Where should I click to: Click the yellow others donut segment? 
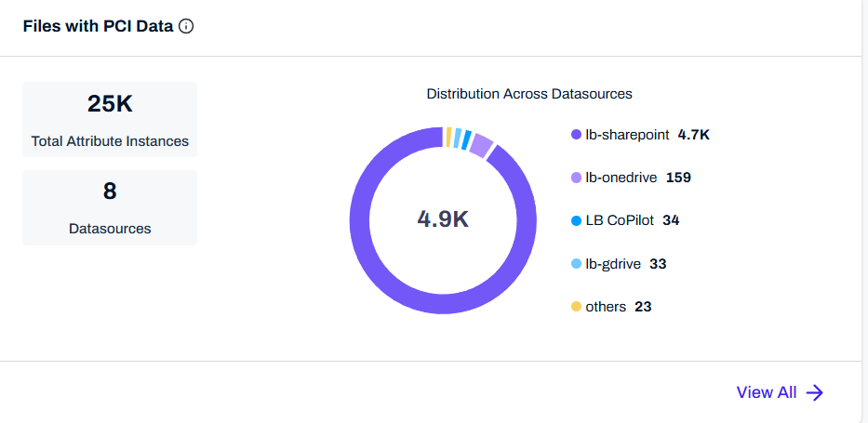coord(448,137)
